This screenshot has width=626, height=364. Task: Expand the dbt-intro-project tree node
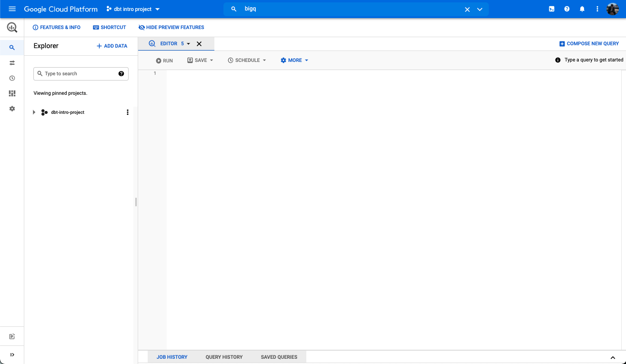[34, 112]
